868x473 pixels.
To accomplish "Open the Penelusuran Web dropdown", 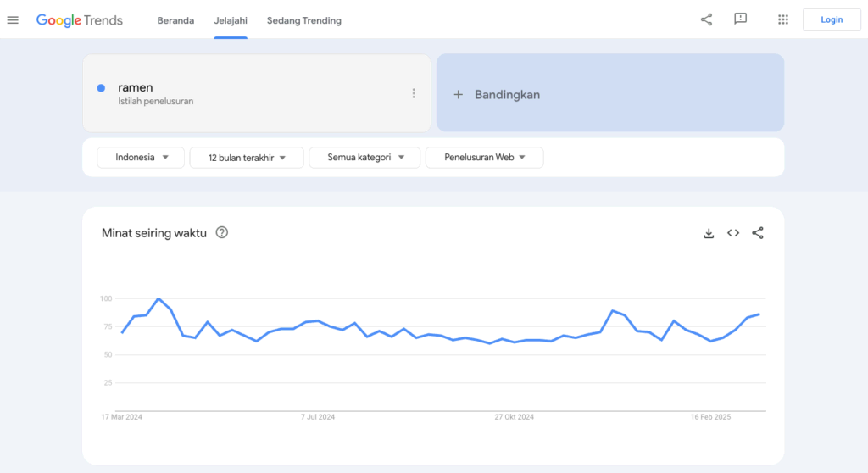I will point(484,157).
